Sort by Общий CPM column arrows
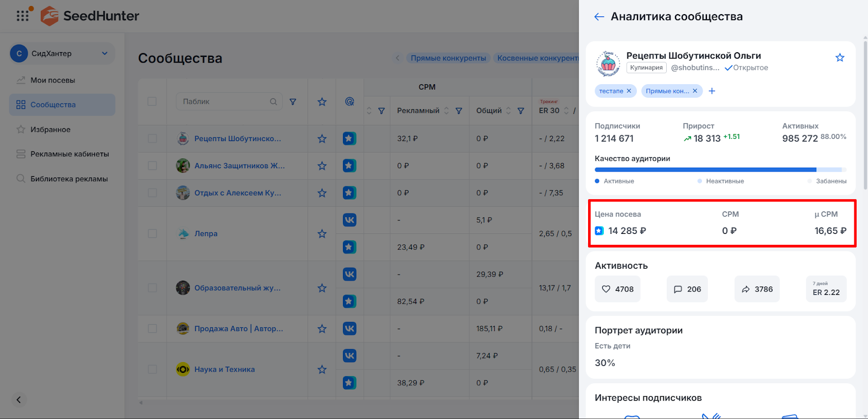Screen dimensions: 868x419 tap(508, 111)
